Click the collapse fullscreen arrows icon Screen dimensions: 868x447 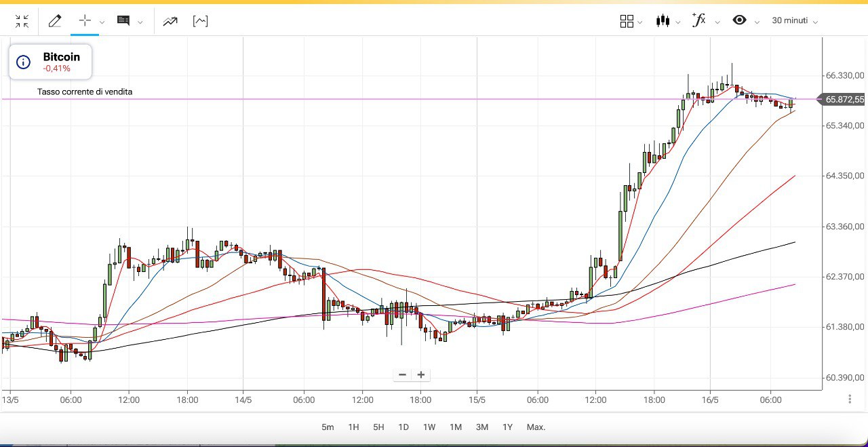click(22, 21)
